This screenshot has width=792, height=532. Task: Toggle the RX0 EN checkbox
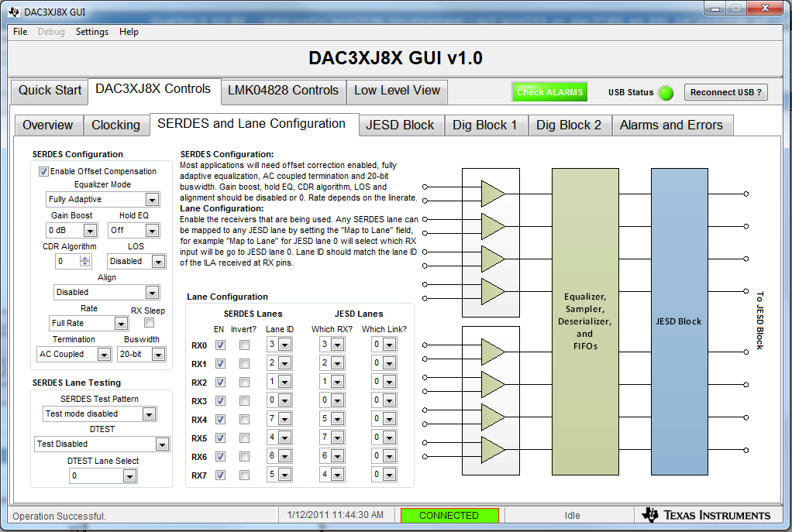[x=220, y=345]
